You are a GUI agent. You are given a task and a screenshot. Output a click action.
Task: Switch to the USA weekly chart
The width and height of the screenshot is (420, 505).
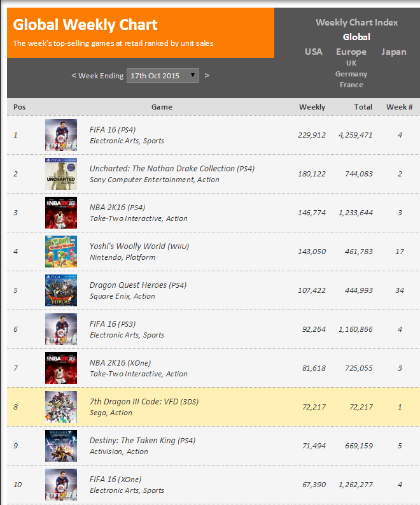tap(314, 52)
